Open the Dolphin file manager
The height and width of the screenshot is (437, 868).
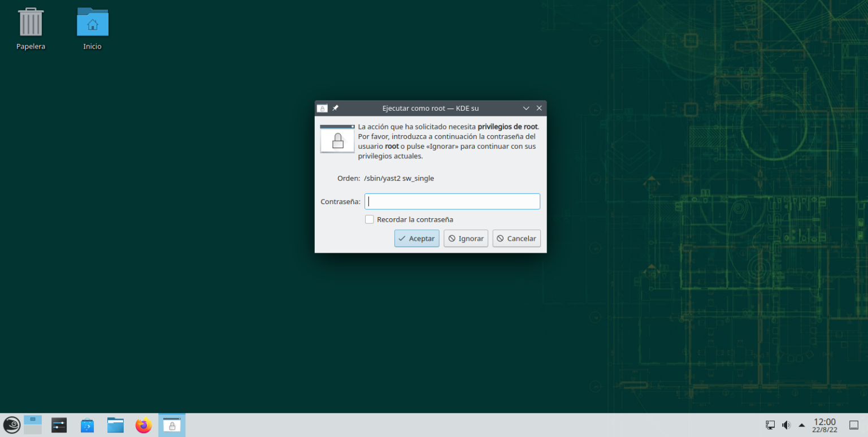[x=115, y=425]
